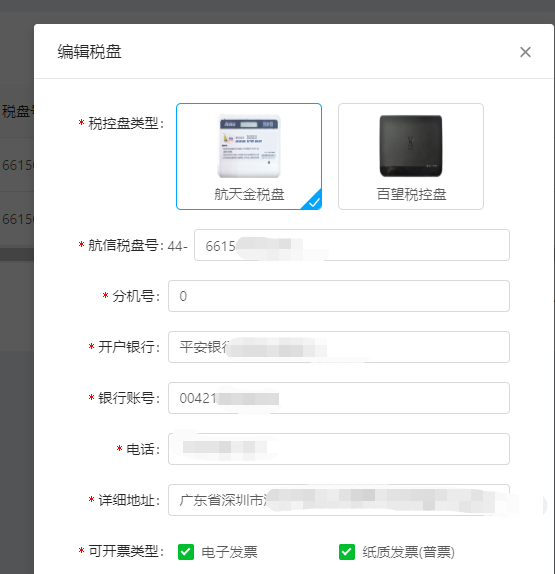
Task: Click the first 6615 row behind dialog
Action: [x=17, y=165]
